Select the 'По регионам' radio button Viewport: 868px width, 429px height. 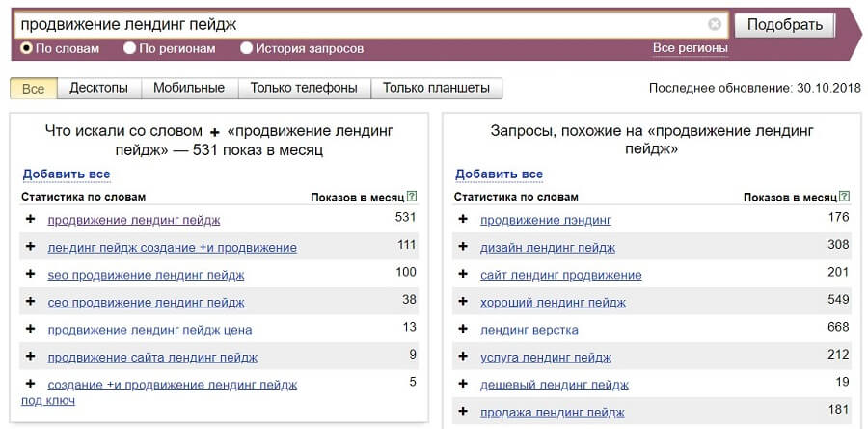[129, 48]
